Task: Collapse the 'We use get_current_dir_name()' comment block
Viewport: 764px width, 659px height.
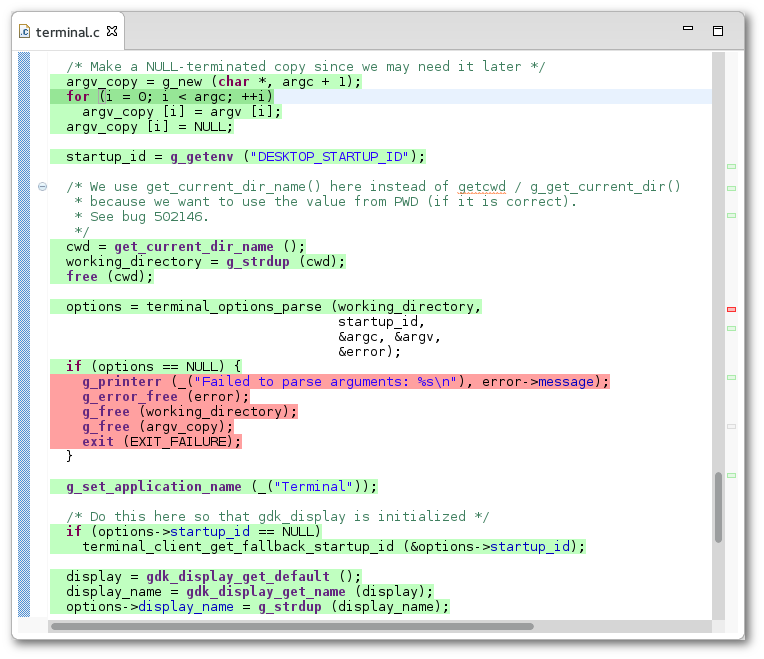Action: point(42,187)
